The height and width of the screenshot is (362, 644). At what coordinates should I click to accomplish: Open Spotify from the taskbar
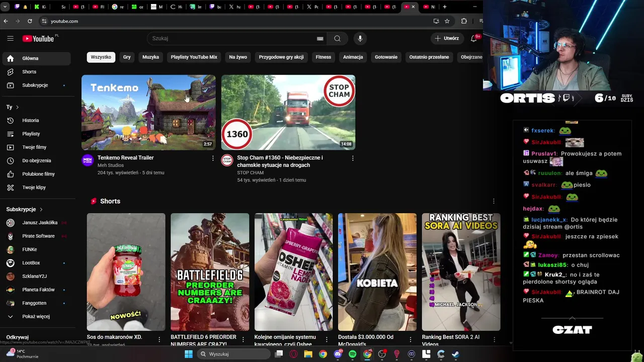353,354
